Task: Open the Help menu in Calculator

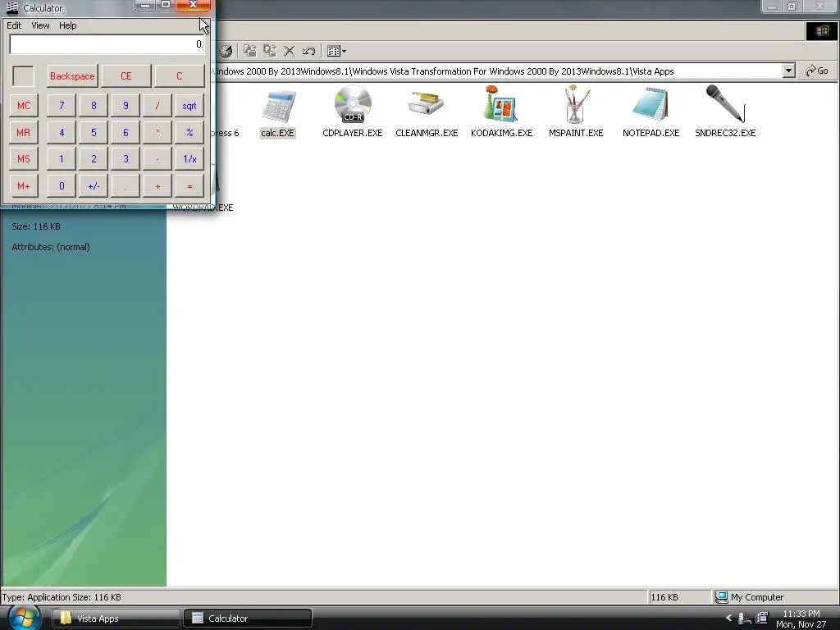Action: pos(67,25)
